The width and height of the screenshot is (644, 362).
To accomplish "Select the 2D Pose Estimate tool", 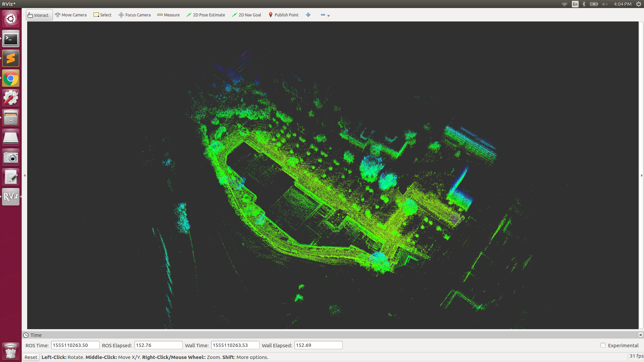I will [x=206, y=15].
